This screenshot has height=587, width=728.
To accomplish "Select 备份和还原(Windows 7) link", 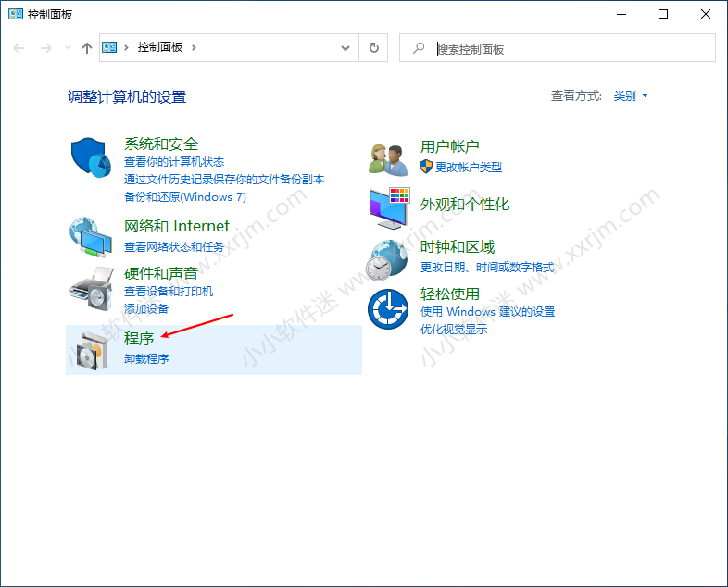I will coord(185,197).
